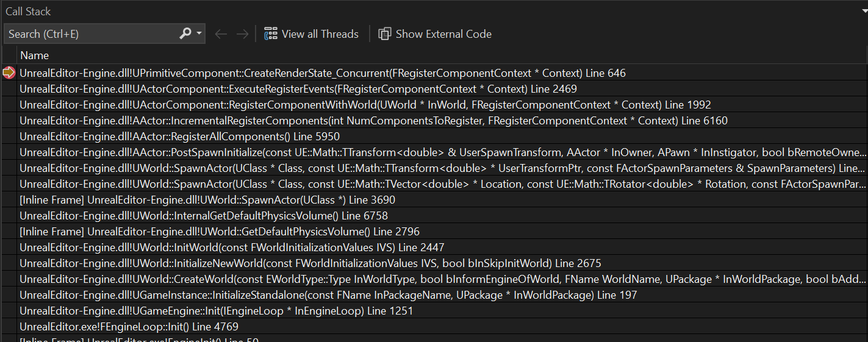Toggle Show External Code
Screen dimensions: 868x342
[x=435, y=34]
